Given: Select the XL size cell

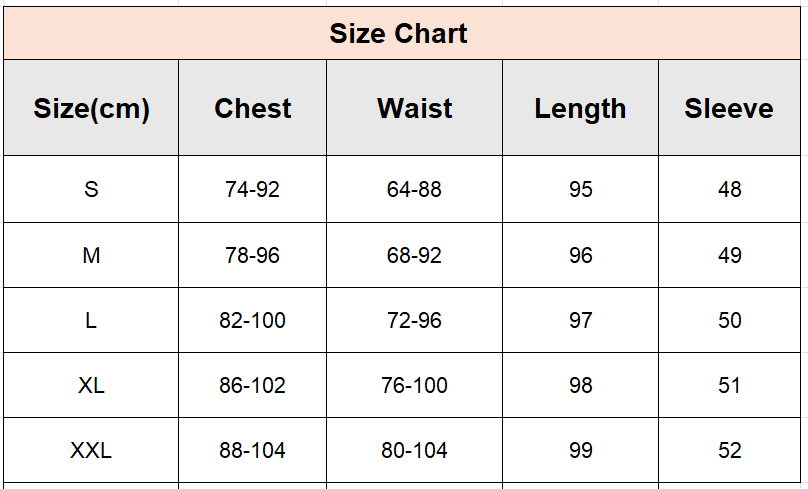Looking at the screenshot, I should click(91, 385).
